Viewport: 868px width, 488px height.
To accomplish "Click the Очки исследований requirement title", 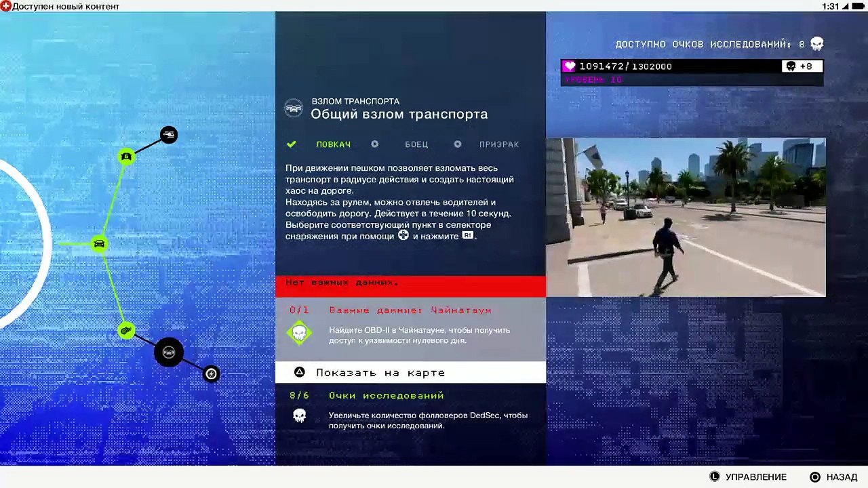I will coord(387,395).
